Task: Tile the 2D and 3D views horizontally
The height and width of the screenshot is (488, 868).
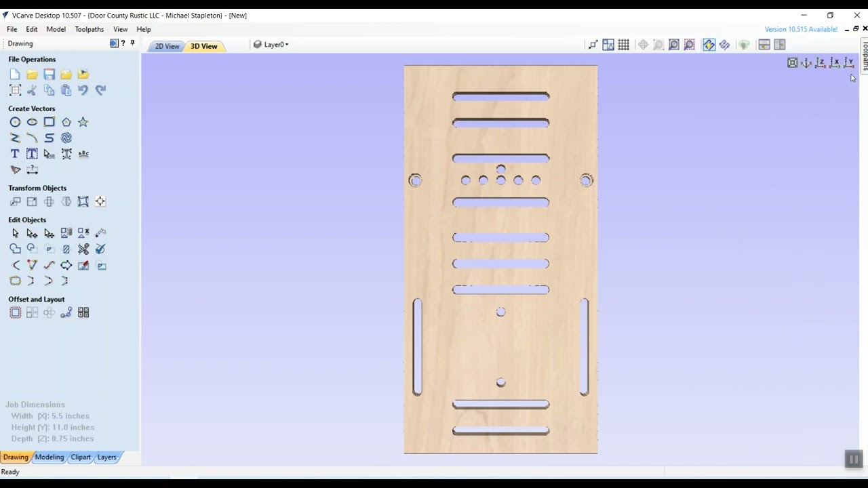Action: 764,45
